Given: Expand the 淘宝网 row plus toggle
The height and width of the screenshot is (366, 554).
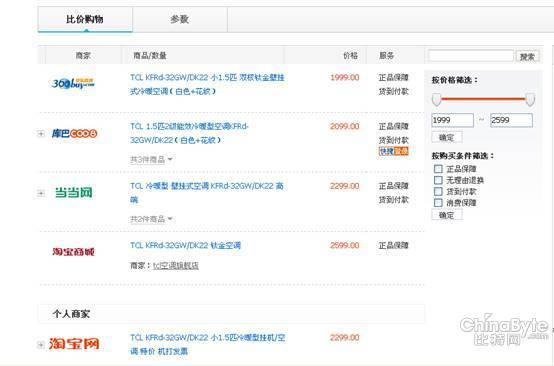Looking at the screenshot, I should click(41, 344).
